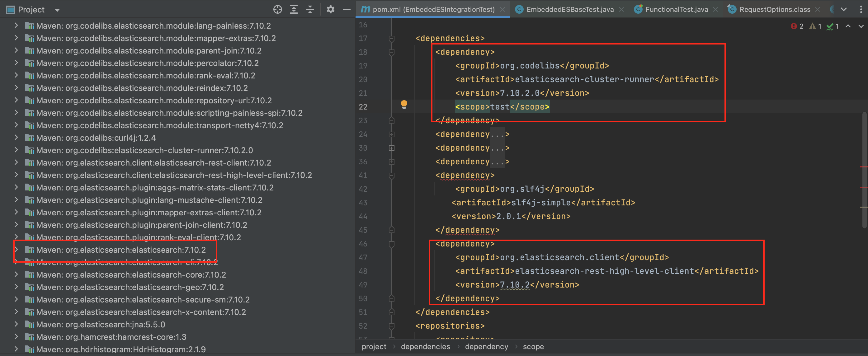Switch to the EmbeddedESBaseTest.java tab
Viewport: 868px width, 356px height.
pyautogui.click(x=569, y=9)
